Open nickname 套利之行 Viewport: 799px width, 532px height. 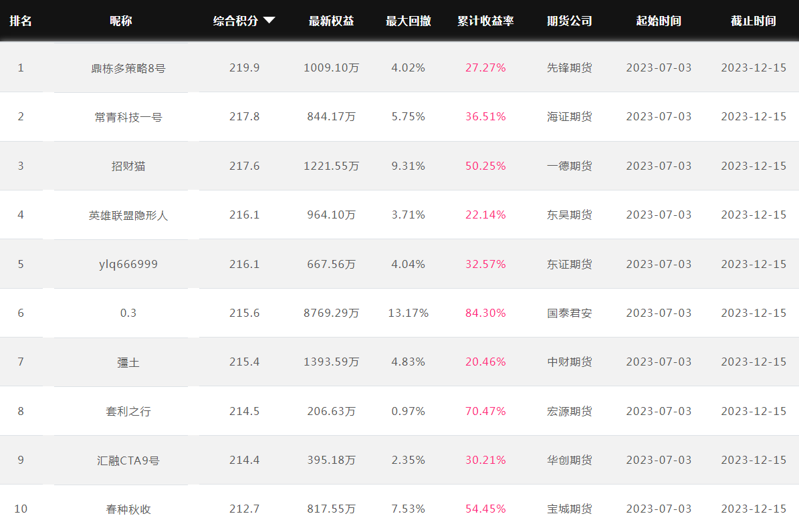[x=128, y=411]
